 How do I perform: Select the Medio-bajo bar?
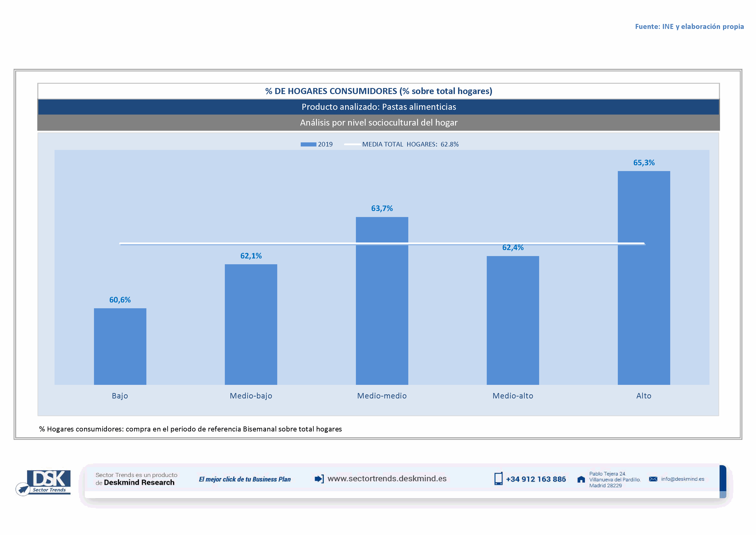[251, 324]
